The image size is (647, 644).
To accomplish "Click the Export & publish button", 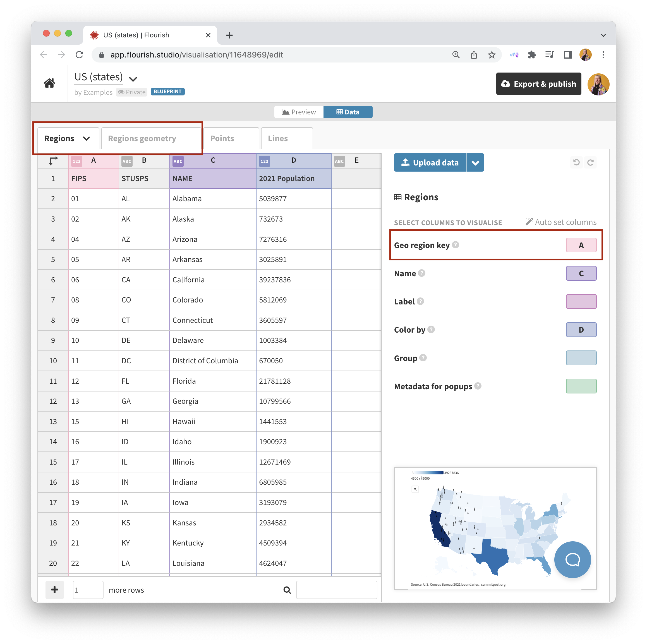I will [x=538, y=84].
